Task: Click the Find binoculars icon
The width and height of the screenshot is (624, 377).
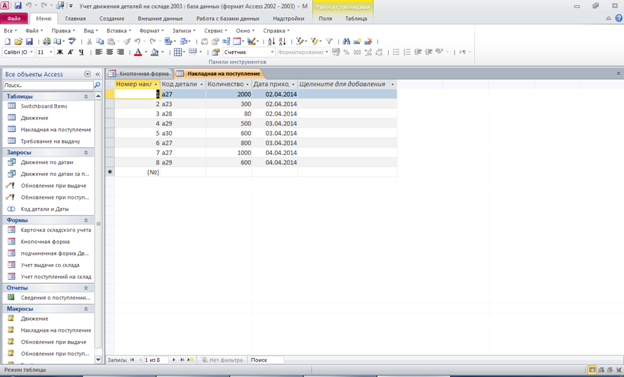Action: pyautogui.click(x=346, y=41)
